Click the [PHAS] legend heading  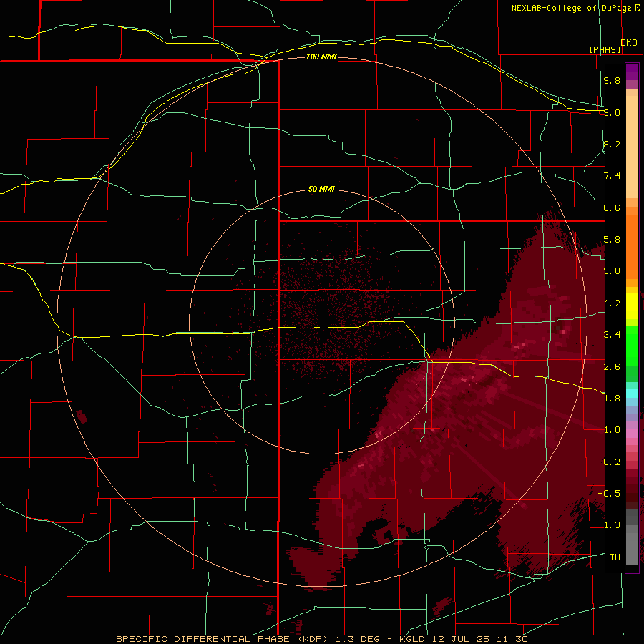point(605,49)
